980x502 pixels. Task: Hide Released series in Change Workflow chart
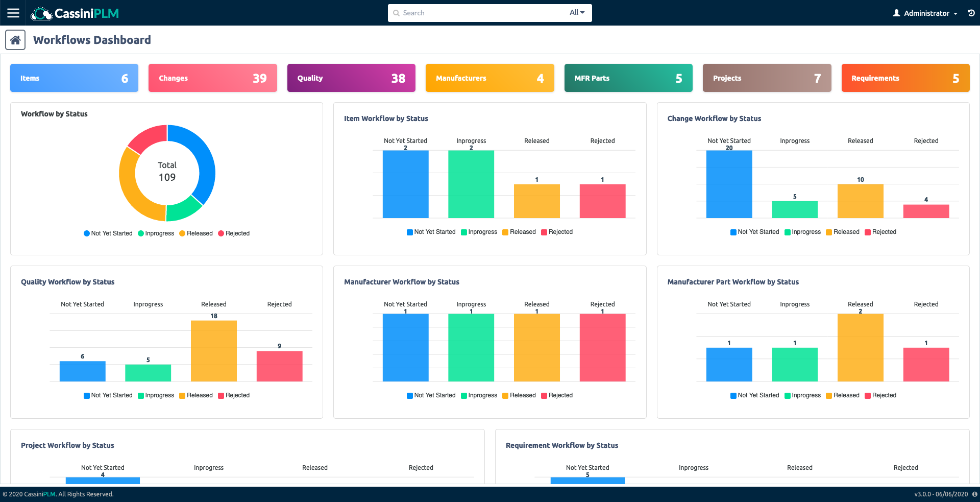click(x=843, y=232)
